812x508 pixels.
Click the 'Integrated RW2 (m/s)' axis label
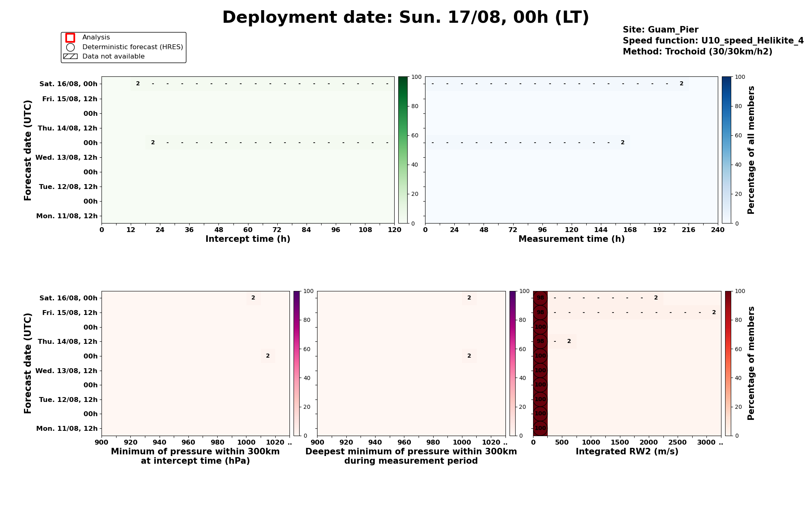click(x=627, y=452)
